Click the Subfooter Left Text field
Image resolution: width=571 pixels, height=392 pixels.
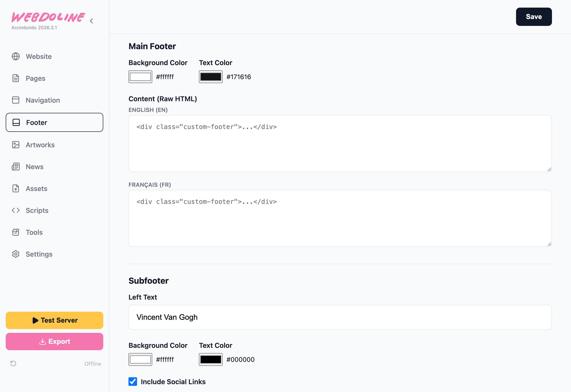(340, 317)
